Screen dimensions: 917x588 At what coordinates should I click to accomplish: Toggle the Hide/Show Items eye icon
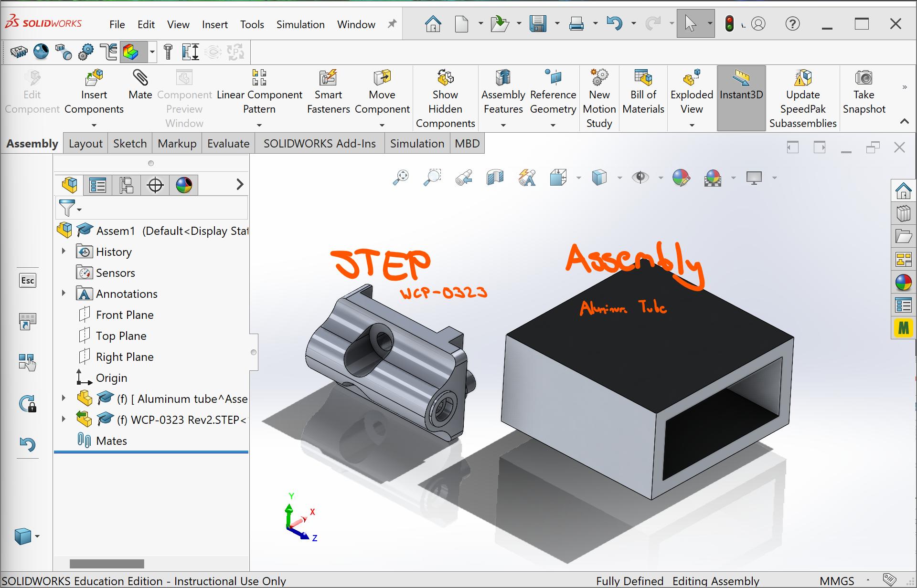pos(640,178)
